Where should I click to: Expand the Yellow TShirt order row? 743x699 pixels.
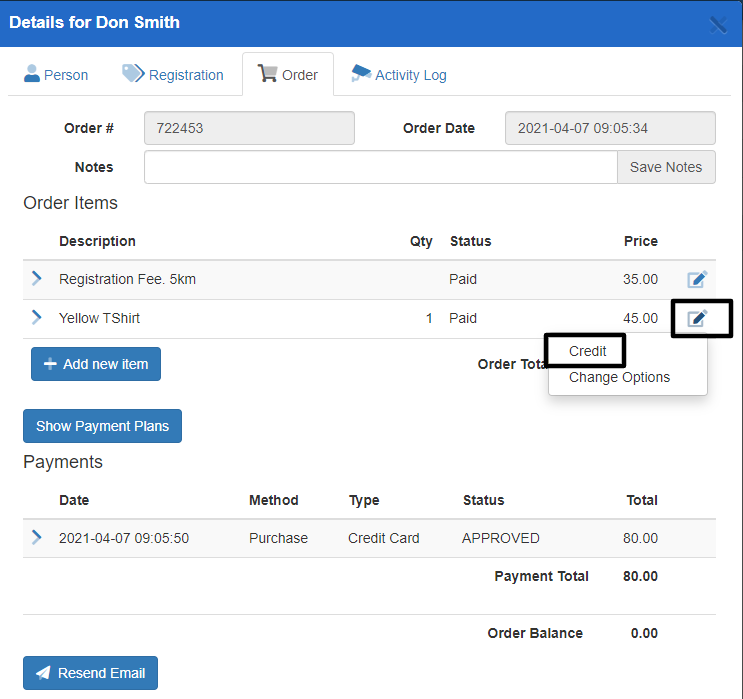[x=37, y=318]
